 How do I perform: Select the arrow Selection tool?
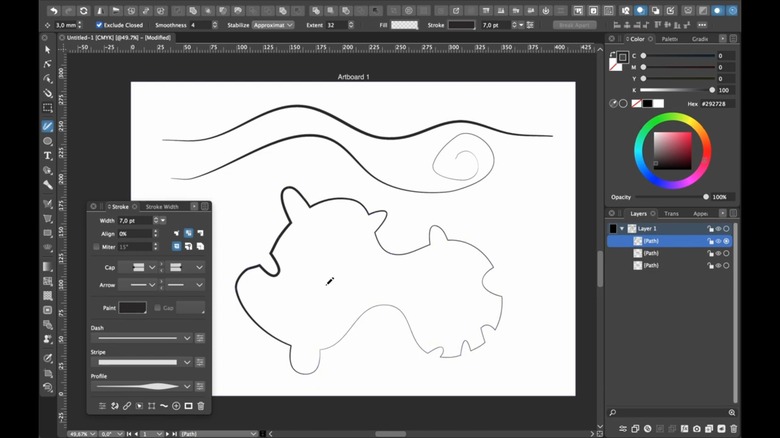(x=47, y=48)
